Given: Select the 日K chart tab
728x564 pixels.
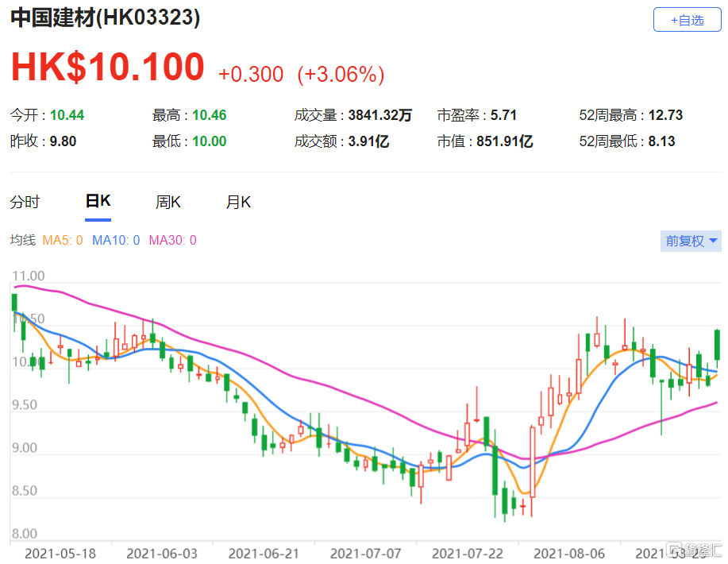Looking at the screenshot, I should pos(98,201).
